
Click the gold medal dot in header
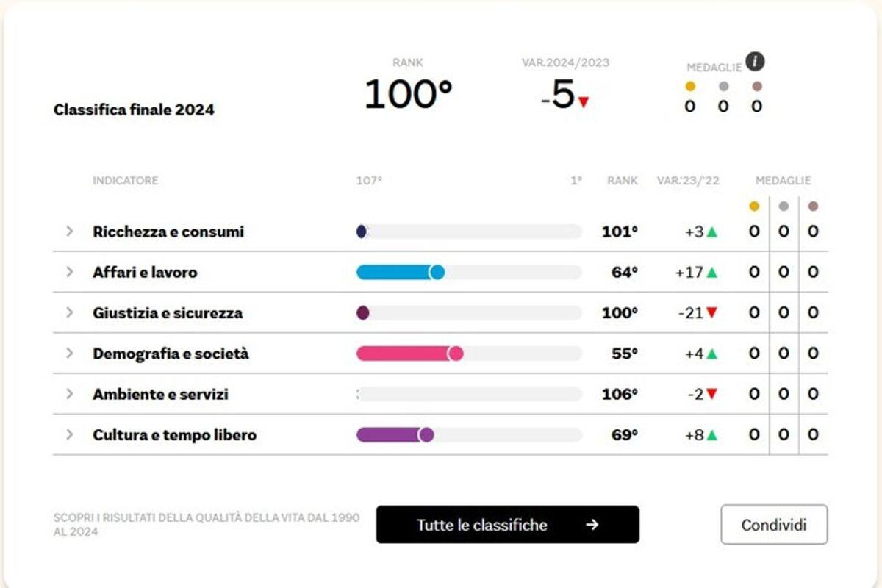(689, 86)
